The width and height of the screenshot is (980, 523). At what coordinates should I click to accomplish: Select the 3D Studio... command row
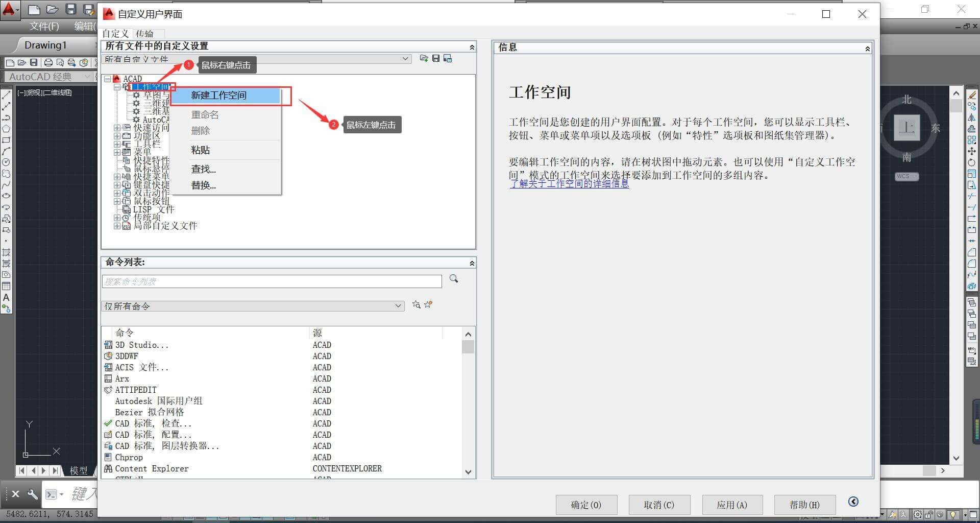(282, 345)
